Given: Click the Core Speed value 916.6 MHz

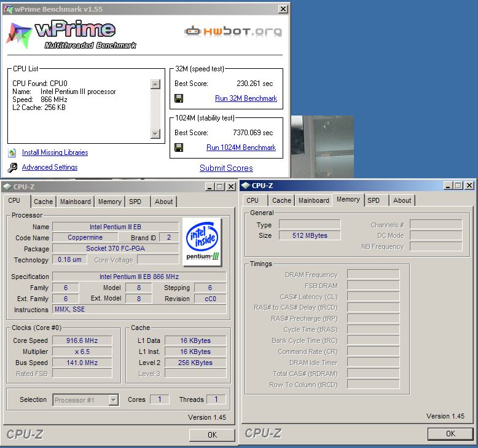Looking at the screenshot, I should coord(82,340).
